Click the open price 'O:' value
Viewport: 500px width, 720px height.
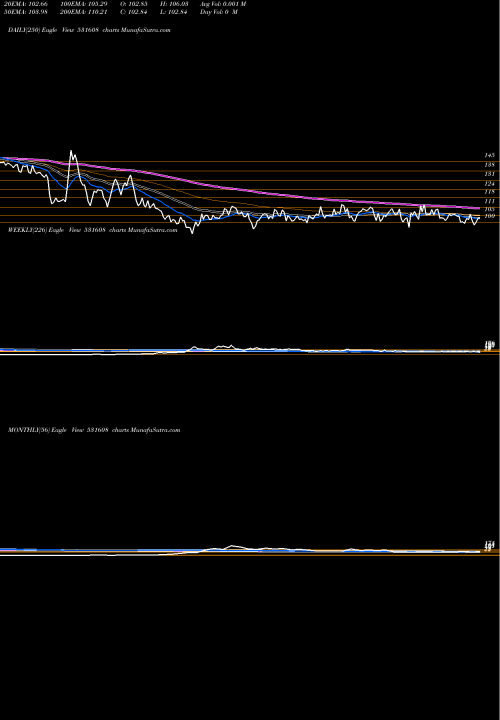tap(134, 4)
